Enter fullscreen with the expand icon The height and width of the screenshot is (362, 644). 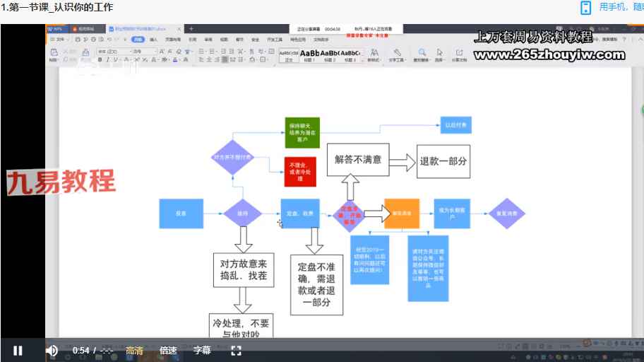click(237, 350)
